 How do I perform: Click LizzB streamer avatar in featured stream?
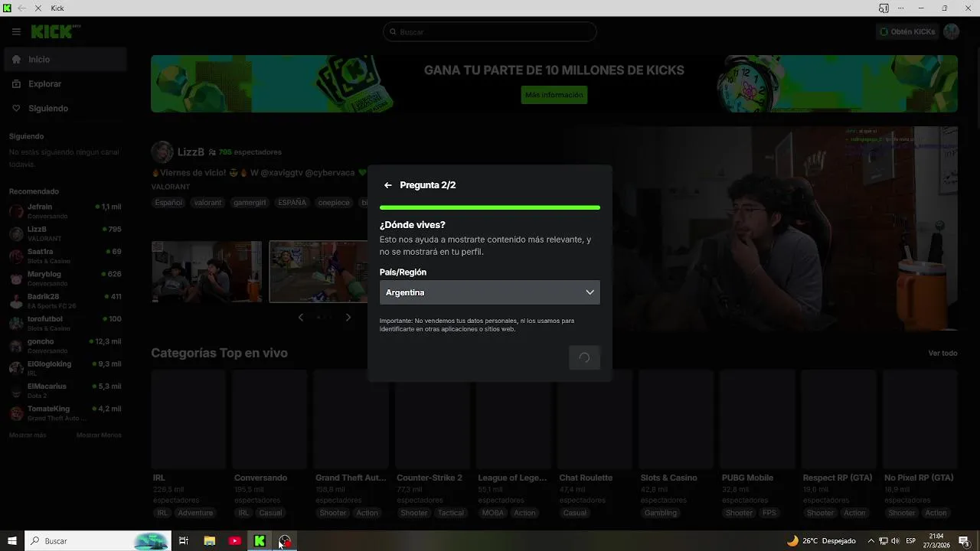(162, 152)
